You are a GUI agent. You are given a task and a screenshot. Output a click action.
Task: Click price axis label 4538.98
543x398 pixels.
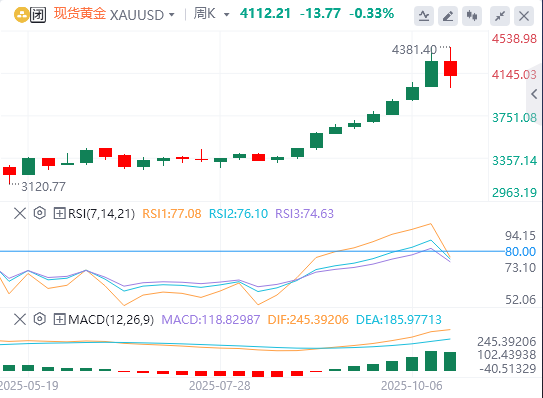coord(514,39)
